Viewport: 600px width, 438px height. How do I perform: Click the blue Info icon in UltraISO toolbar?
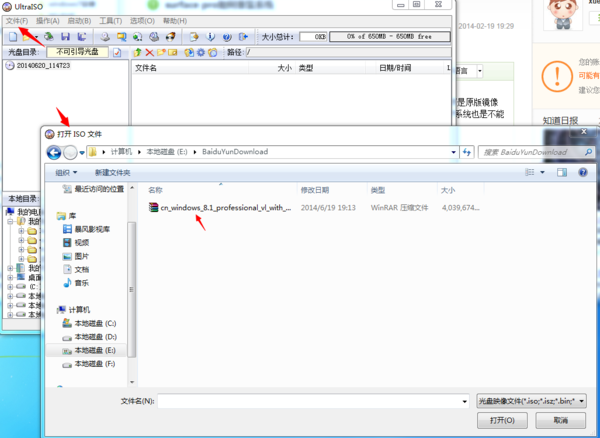coord(210,37)
